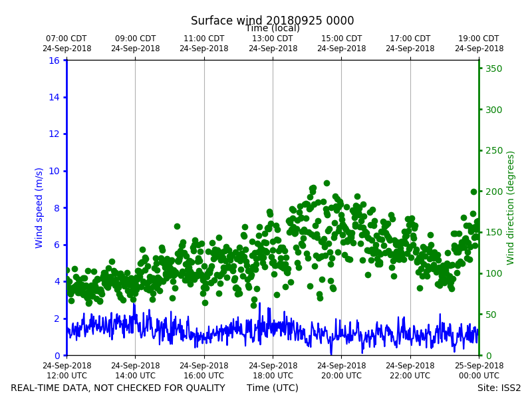Click wind direction tick value 350
532x399 pixels.
point(493,68)
